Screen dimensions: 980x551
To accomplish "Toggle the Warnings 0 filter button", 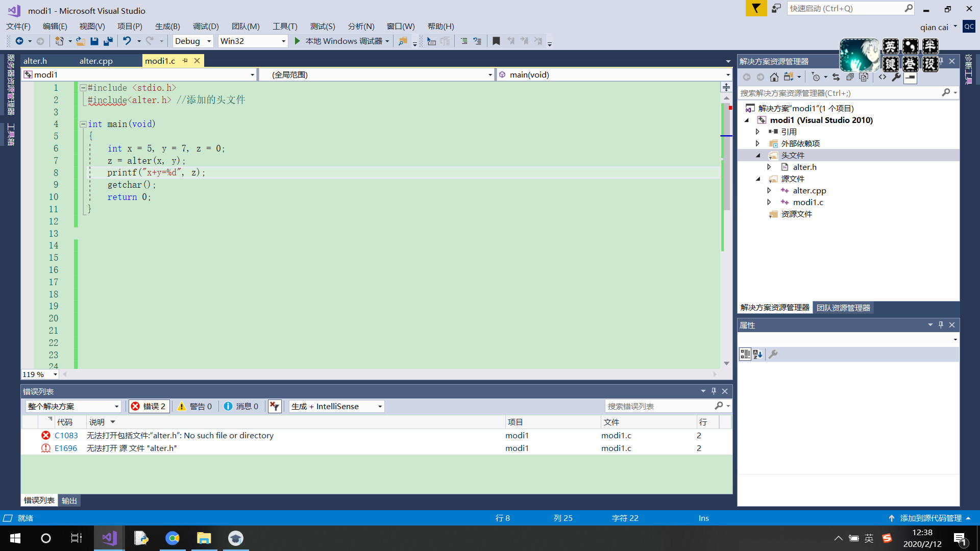I will coord(195,407).
